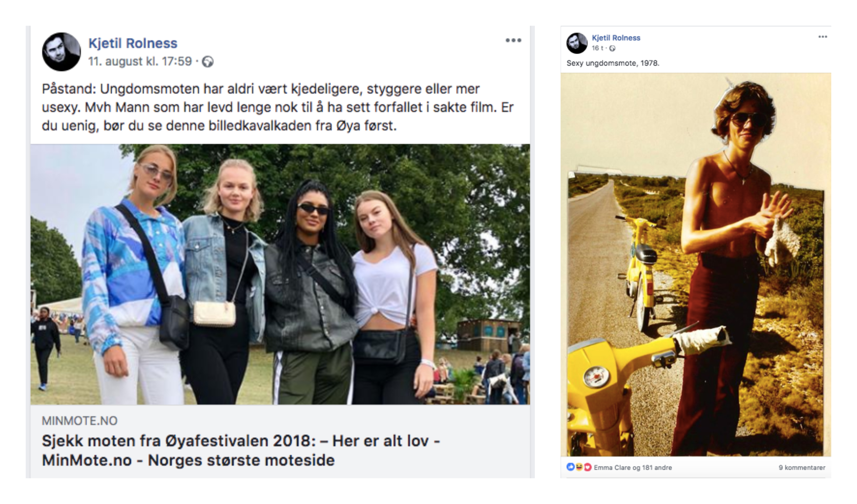
Task: Open the 1978 moped photo
Action: pyautogui.click(x=696, y=264)
